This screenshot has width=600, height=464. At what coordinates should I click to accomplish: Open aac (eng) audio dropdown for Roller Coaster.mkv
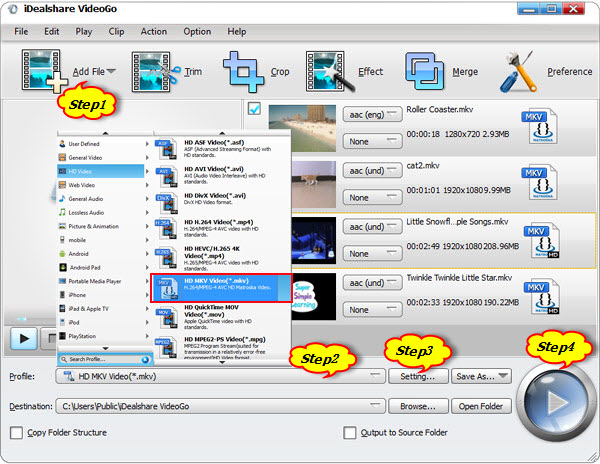point(372,114)
